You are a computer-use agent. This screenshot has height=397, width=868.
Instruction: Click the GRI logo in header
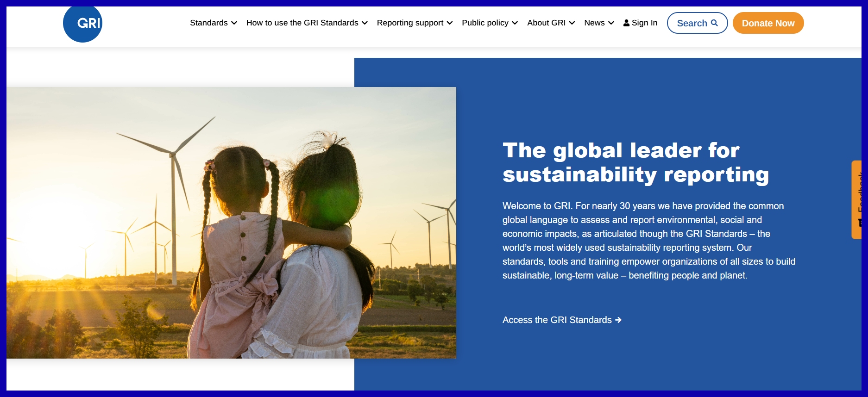(x=82, y=23)
